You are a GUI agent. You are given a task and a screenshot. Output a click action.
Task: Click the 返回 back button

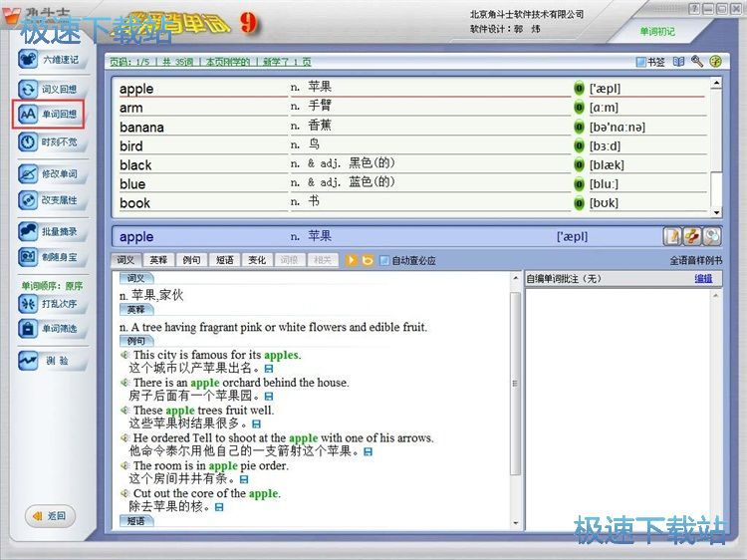point(50,516)
